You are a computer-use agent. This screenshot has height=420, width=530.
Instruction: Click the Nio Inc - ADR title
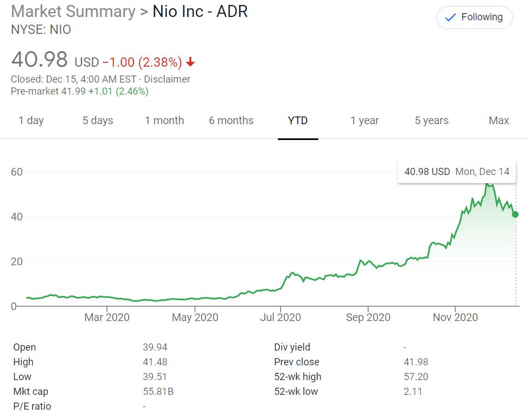pos(199,11)
